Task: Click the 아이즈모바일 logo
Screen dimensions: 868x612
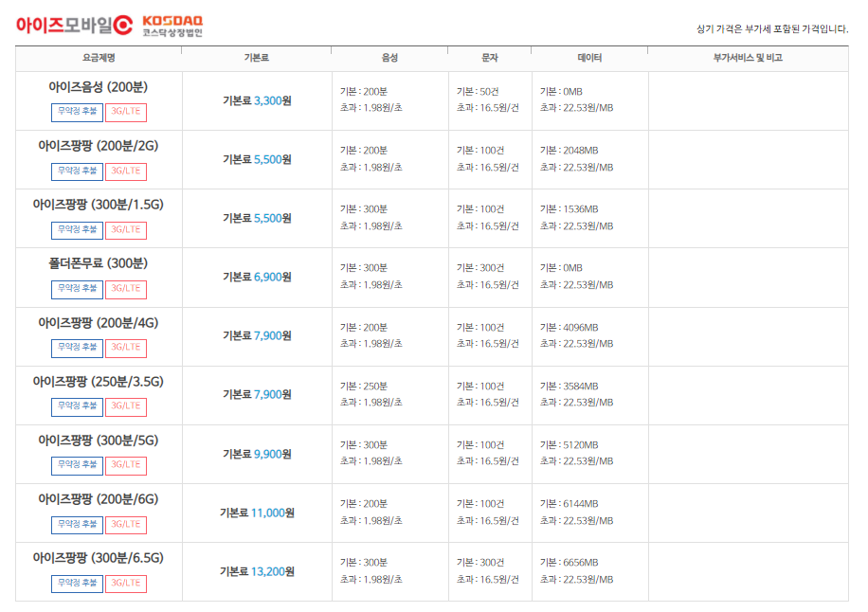Action: (74, 25)
